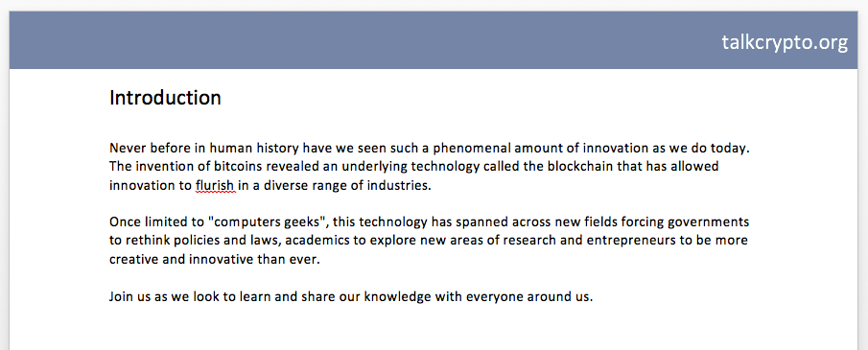
Task: Click the misspelled word flurish
Action: pyautogui.click(x=216, y=185)
